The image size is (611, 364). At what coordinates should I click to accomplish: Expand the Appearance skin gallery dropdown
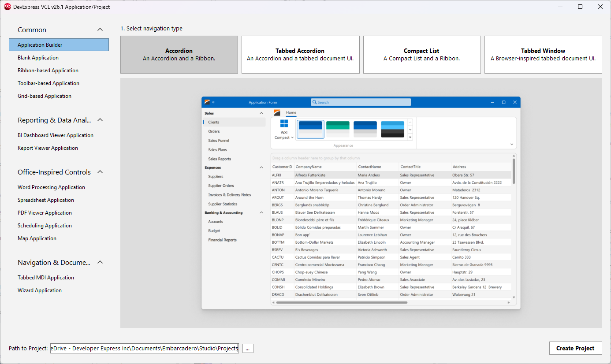coord(410,137)
